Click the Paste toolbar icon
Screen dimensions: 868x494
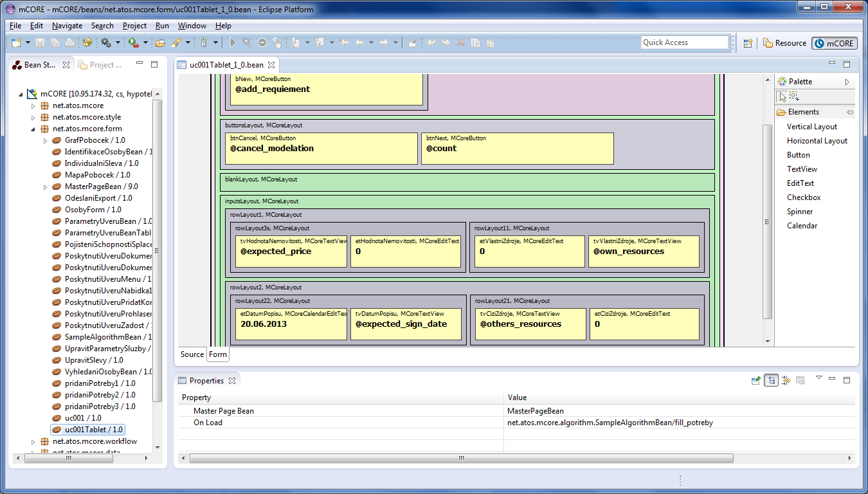click(490, 42)
